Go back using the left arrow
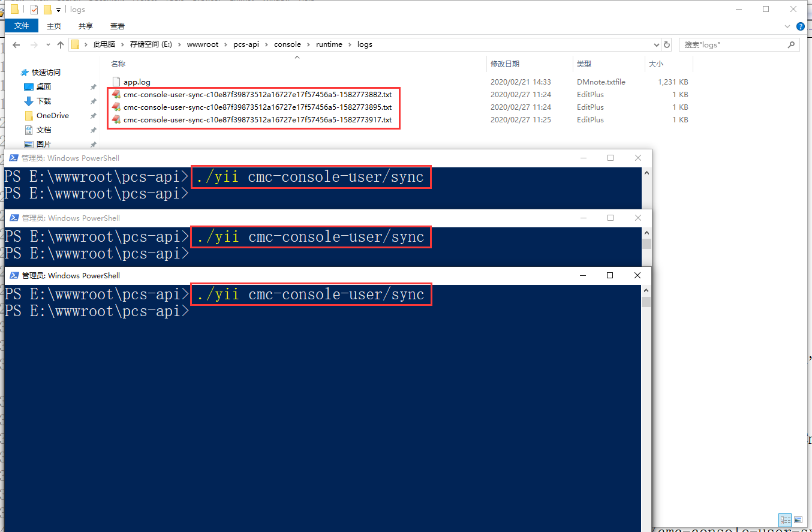This screenshot has height=532, width=812. pos(16,45)
